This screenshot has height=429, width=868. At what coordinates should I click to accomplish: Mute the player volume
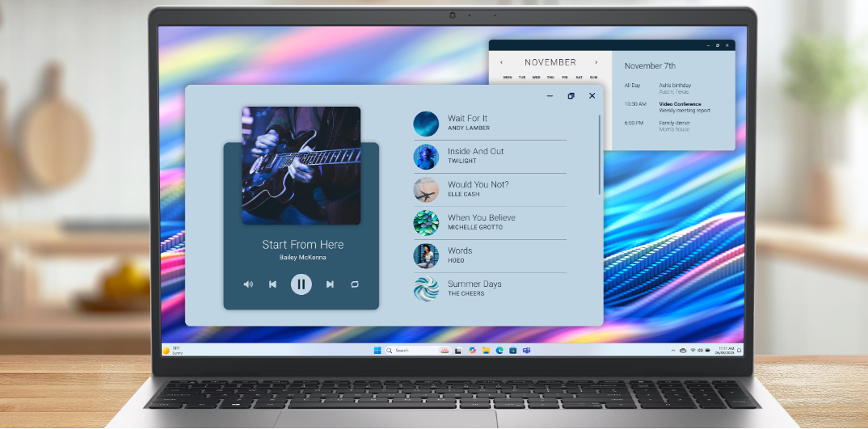tap(248, 284)
